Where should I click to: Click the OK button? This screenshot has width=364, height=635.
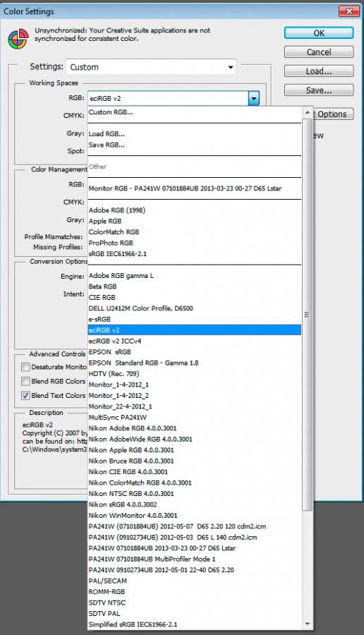click(319, 32)
